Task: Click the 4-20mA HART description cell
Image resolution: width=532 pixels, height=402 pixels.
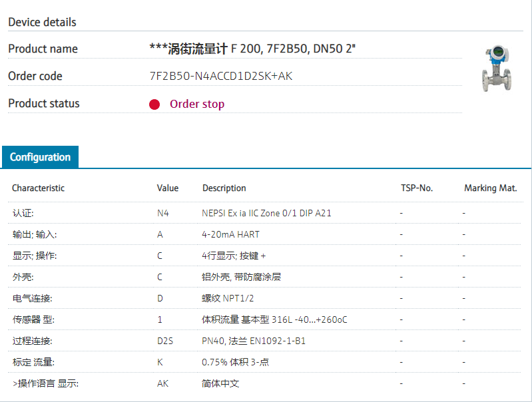Action: [230, 234]
